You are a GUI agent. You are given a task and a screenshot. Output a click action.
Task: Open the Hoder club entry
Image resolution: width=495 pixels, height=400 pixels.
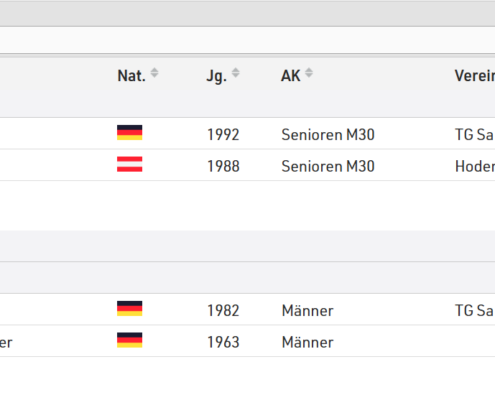pos(475,166)
